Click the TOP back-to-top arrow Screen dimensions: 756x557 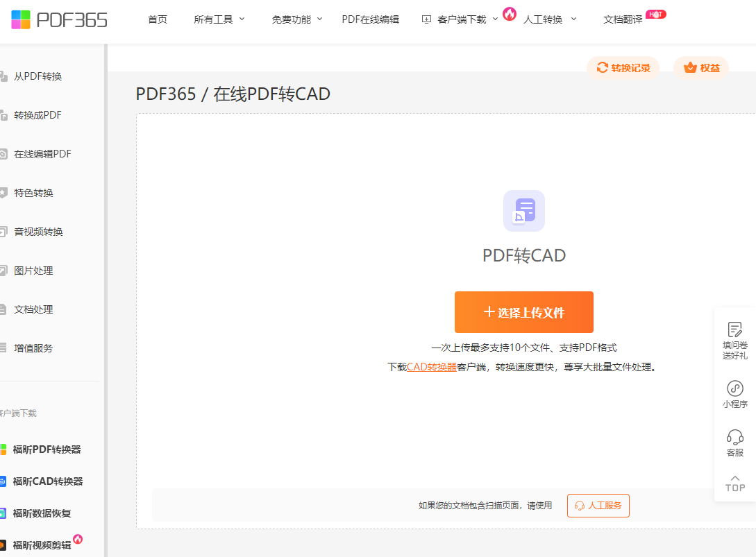(x=734, y=483)
